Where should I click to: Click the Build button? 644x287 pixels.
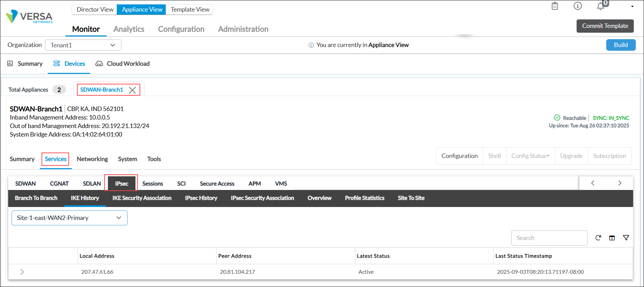(621, 45)
